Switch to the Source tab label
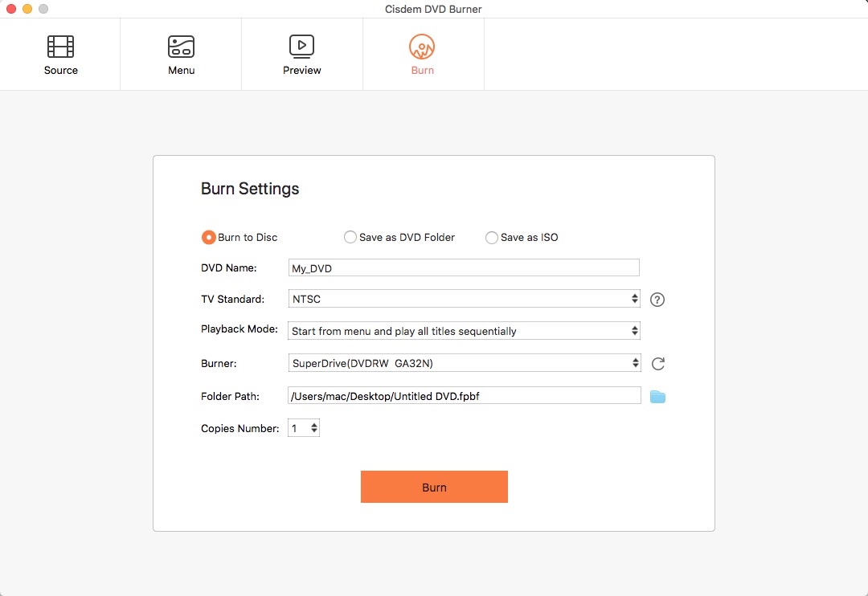 pyautogui.click(x=61, y=71)
